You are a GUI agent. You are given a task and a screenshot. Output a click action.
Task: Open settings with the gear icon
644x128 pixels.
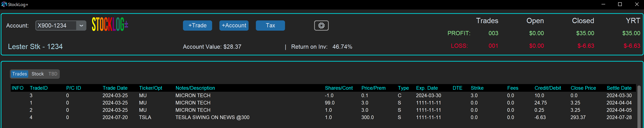(321, 26)
